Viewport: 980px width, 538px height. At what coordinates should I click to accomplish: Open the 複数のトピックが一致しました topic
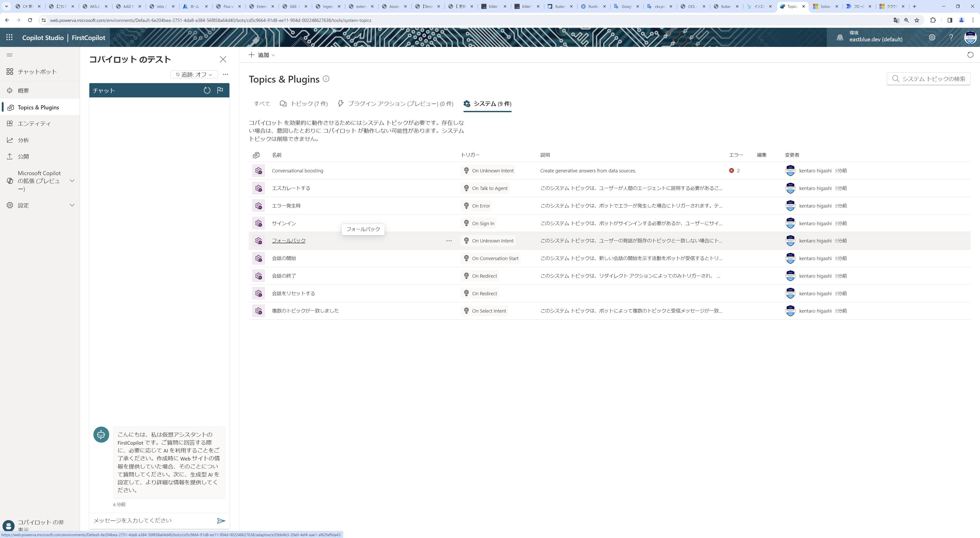(305, 311)
